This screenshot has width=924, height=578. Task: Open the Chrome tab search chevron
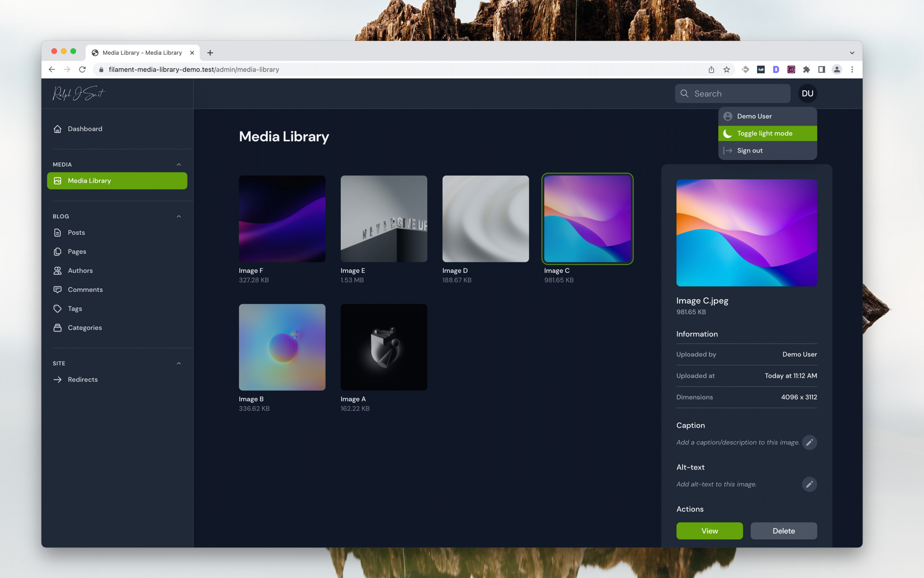852,53
